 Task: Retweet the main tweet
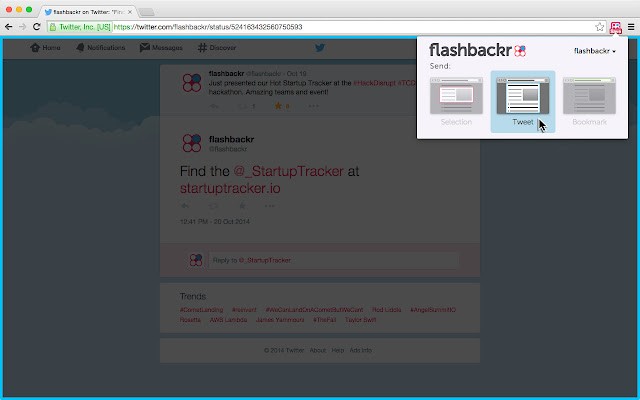213,206
